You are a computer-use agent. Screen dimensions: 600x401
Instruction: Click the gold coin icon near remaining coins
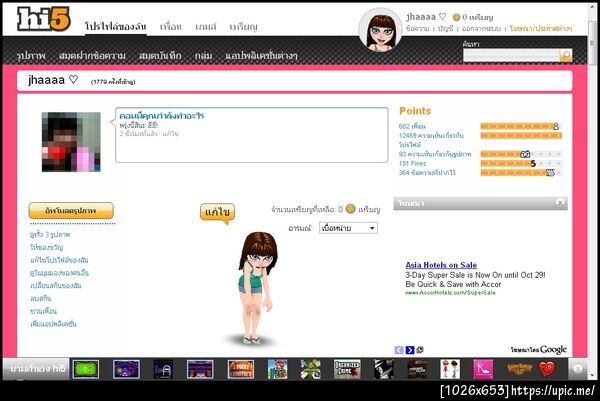point(350,209)
